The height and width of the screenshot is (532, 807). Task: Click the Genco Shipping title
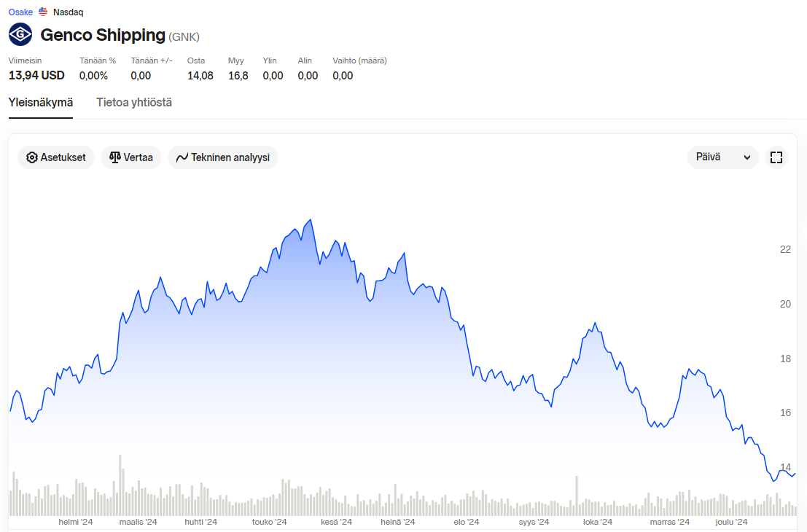click(103, 35)
